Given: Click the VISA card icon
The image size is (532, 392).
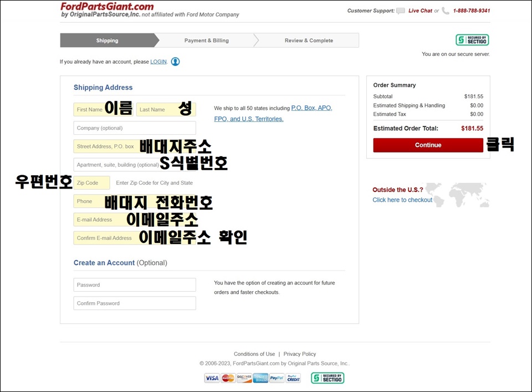Looking at the screenshot, I should (212, 378).
